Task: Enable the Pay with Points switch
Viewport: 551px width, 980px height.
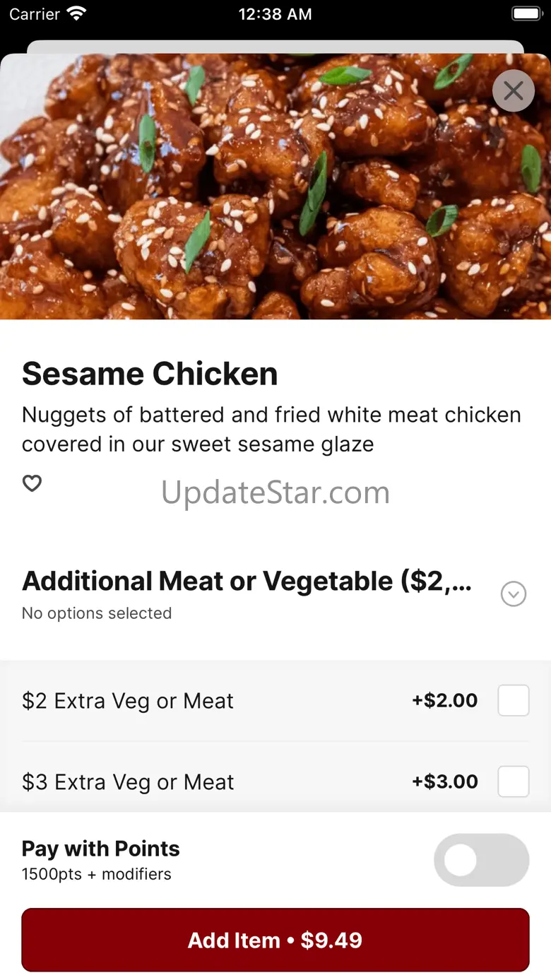Action: pyautogui.click(x=481, y=860)
